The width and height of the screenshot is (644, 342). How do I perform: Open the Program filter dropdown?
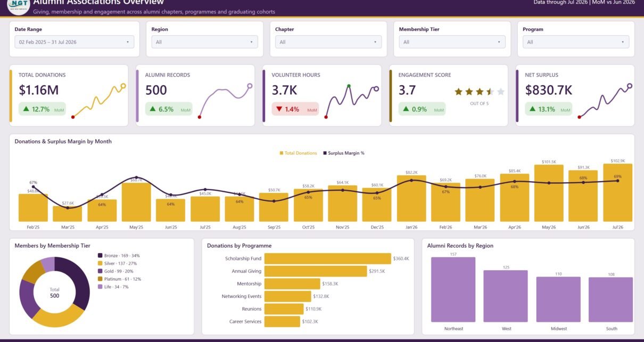click(x=576, y=42)
